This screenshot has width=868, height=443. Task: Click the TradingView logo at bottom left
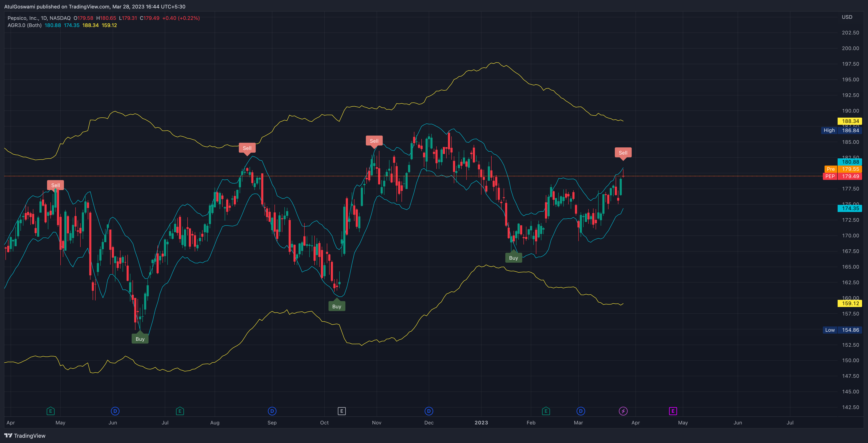pos(25,436)
